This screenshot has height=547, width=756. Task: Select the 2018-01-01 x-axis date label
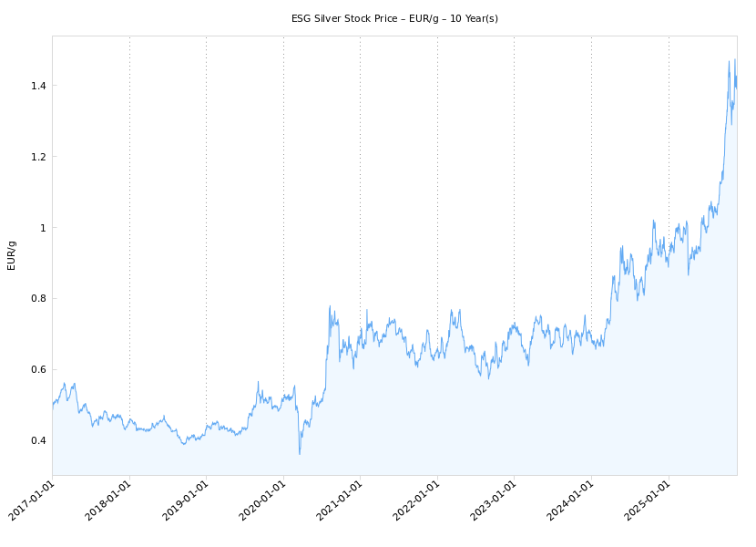[109, 502]
